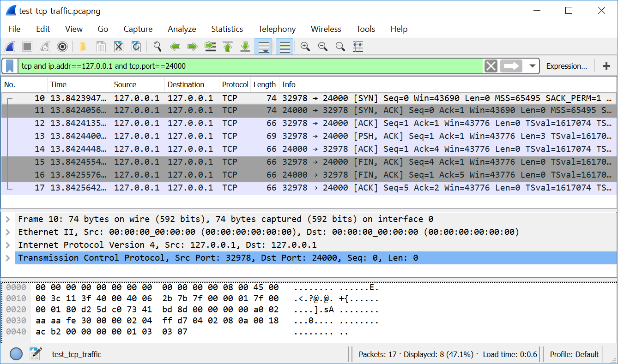This screenshot has height=364, width=618.
Task: Jump to the last packet
Action: coord(245,47)
